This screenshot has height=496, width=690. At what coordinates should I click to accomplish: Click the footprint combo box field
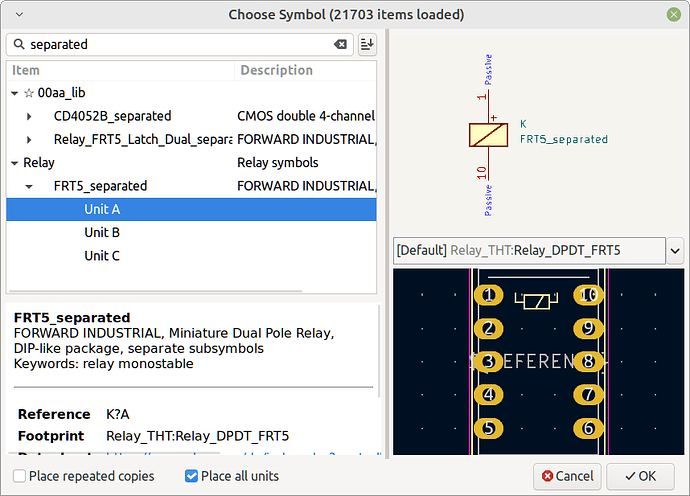click(x=529, y=251)
